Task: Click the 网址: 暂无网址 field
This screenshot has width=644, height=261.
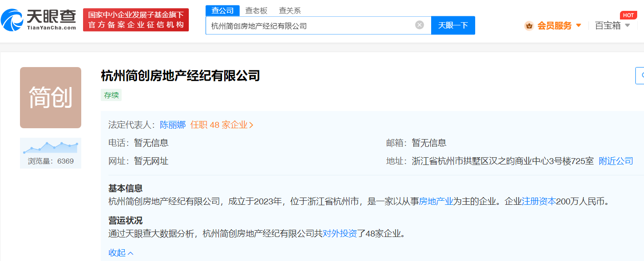Action: point(138,161)
